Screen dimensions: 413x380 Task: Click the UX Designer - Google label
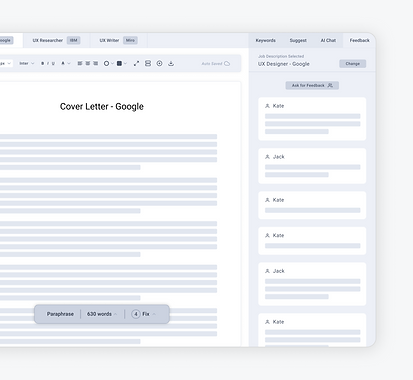[x=284, y=64]
